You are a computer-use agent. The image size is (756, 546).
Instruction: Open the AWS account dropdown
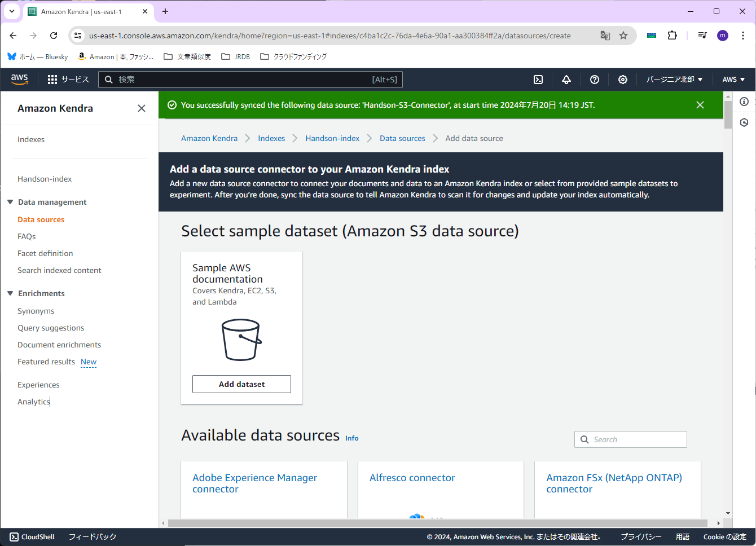coord(733,80)
